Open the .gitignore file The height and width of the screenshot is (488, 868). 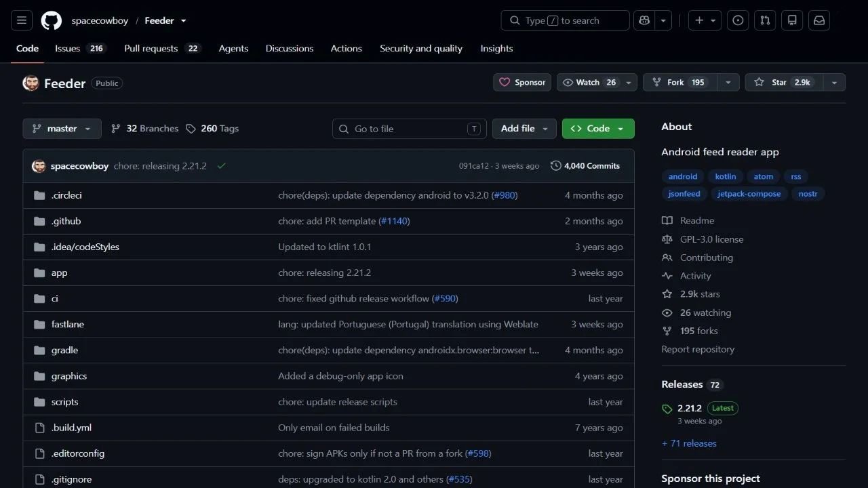pos(71,479)
